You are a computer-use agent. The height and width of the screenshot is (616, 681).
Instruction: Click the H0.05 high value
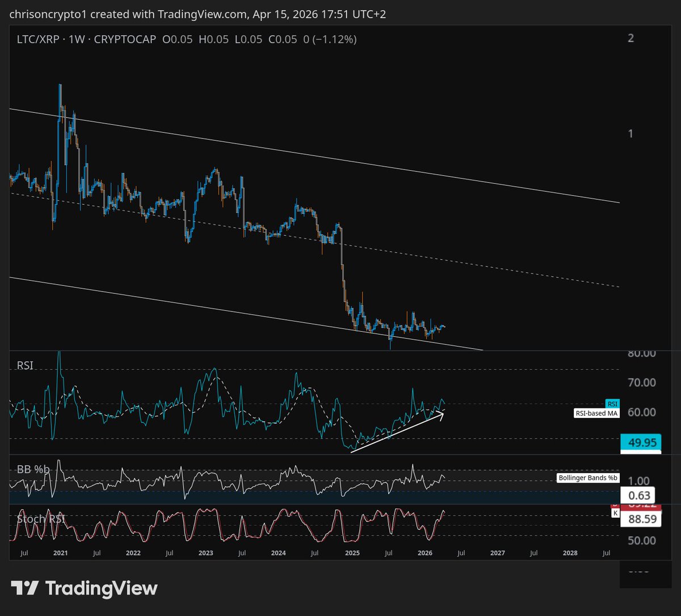[213, 40]
